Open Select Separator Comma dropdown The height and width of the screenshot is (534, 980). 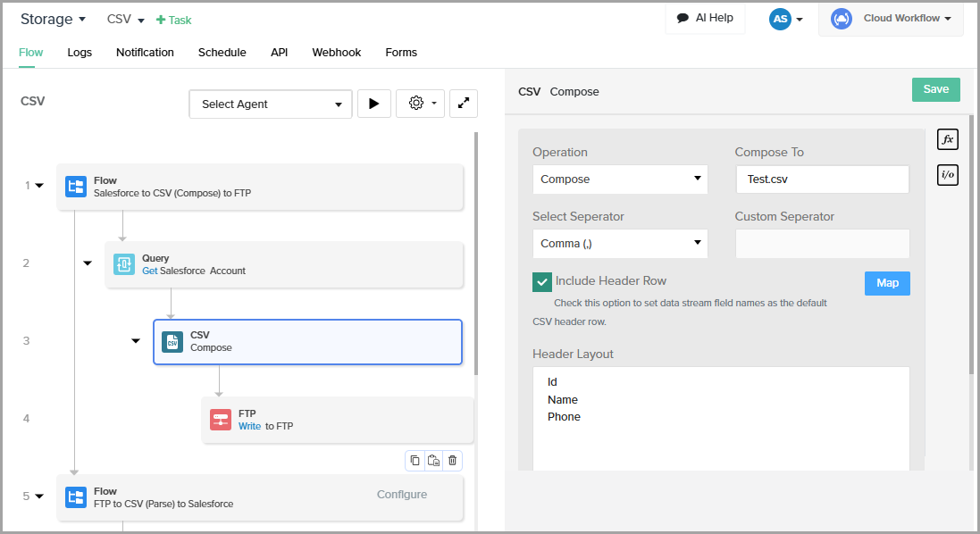(x=619, y=243)
